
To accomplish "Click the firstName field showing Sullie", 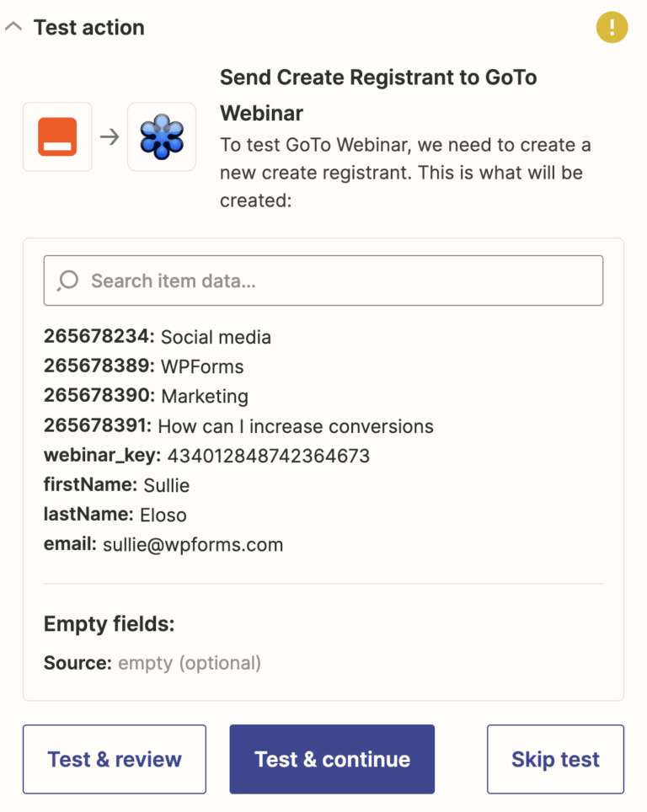I will click(118, 485).
